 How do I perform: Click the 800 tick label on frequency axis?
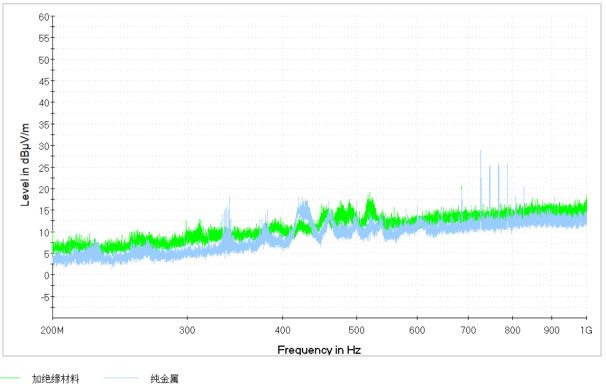point(512,330)
